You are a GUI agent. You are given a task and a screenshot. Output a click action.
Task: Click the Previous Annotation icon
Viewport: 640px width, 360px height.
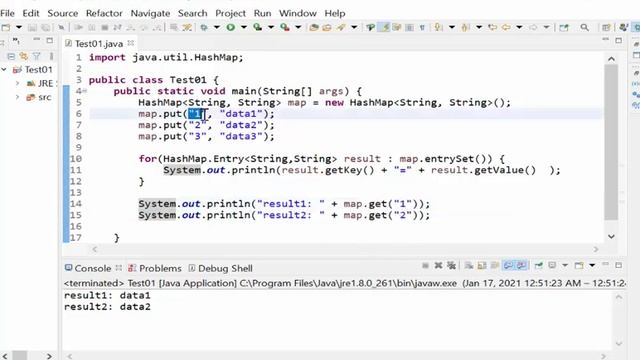(465, 27)
